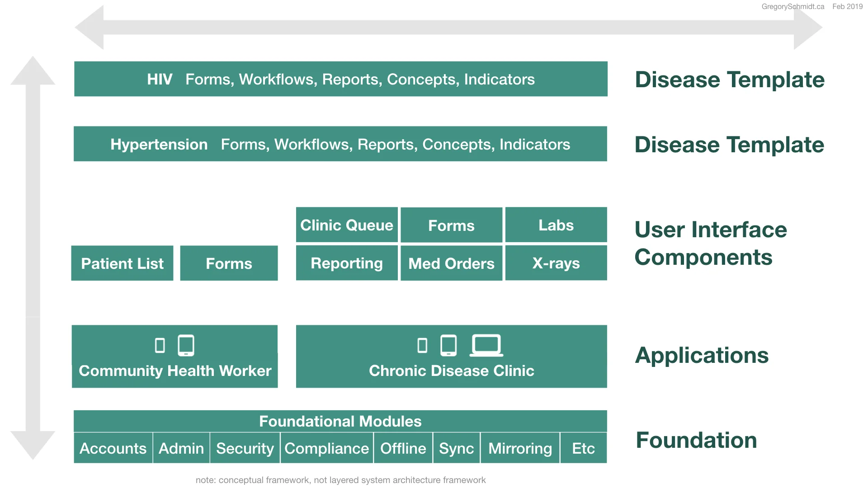Click the HIV disease template bar
The width and height of the screenshot is (868, 488).
340,79
